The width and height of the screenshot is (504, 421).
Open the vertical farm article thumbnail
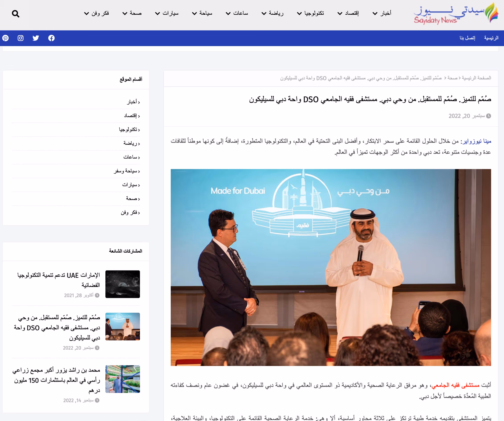122,379
